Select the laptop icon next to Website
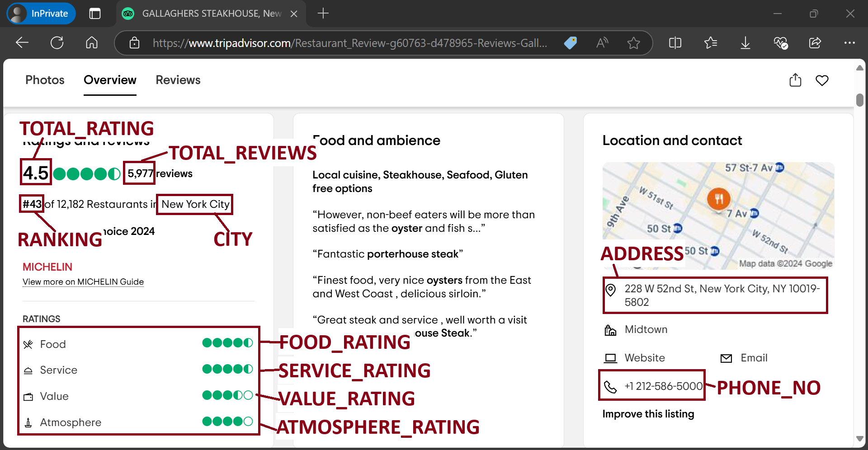 pos(611,357)
